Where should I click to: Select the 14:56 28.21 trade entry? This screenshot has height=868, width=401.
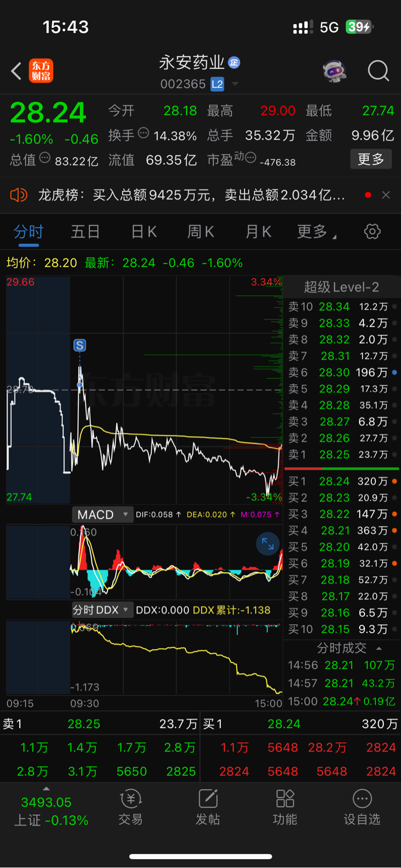click(341, 665)
